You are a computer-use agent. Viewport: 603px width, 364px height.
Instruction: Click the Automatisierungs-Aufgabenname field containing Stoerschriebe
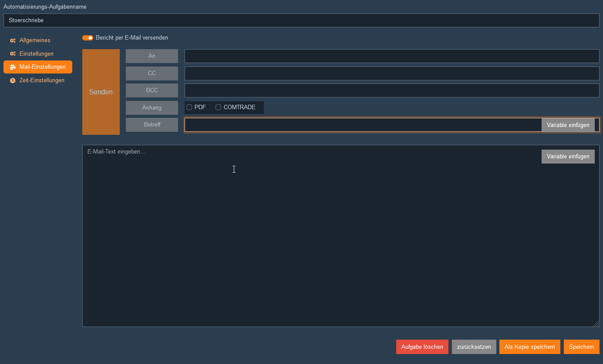301,20
